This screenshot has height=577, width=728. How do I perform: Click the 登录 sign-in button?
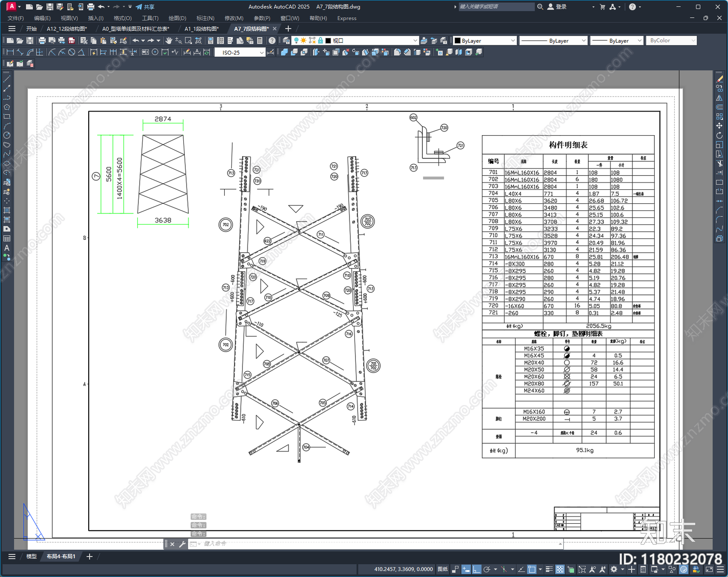pyautogui.click(x=557, y=7)
